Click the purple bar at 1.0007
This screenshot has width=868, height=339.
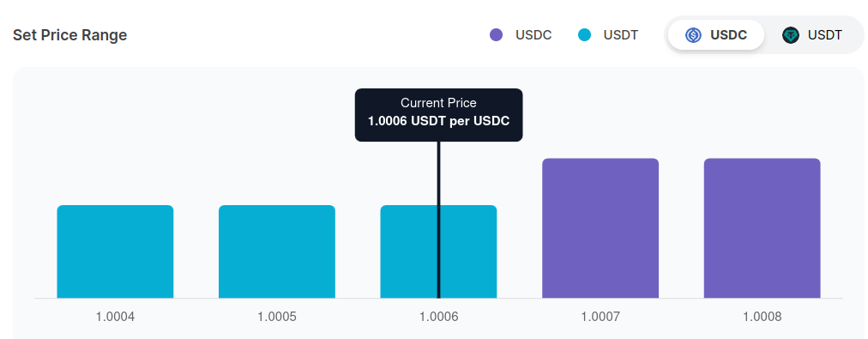point(600,228)
